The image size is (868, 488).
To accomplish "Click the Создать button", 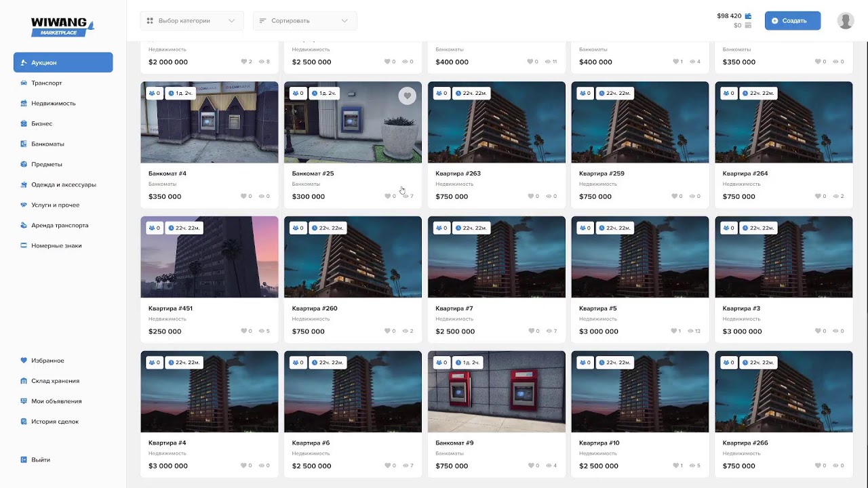I will tap(793, 21).
